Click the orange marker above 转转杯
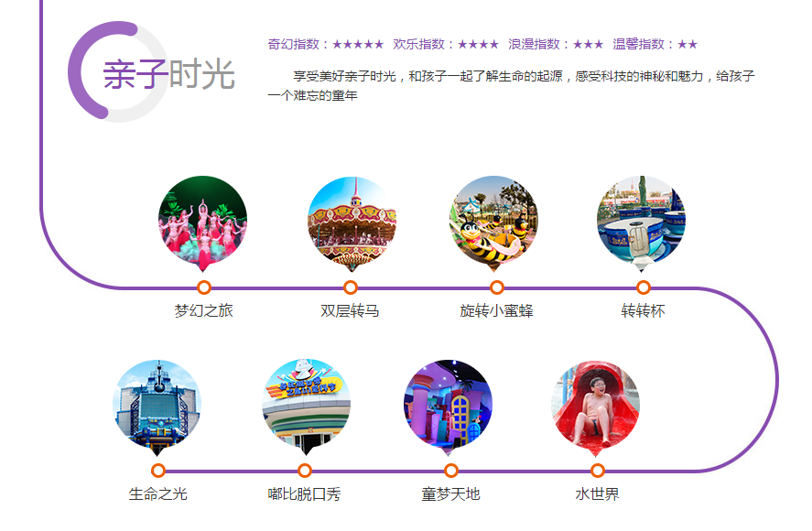This screenshot has width=812, height=531. [644, 287]
